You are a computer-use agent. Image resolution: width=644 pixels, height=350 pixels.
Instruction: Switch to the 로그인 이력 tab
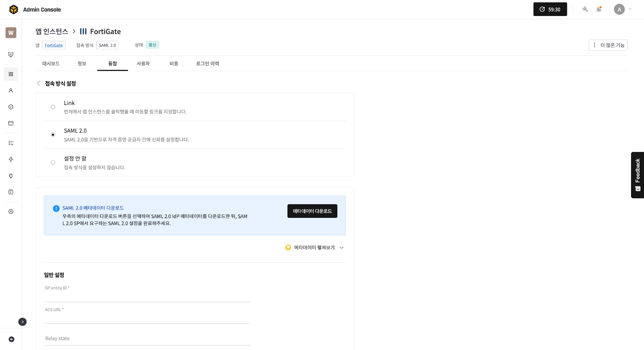pyautogui.click(x=207, y=64)
